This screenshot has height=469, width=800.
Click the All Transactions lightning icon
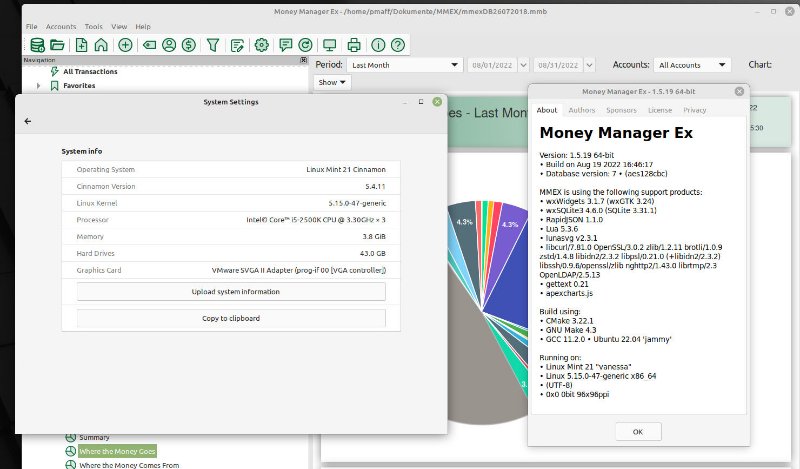tap(54, 71)
